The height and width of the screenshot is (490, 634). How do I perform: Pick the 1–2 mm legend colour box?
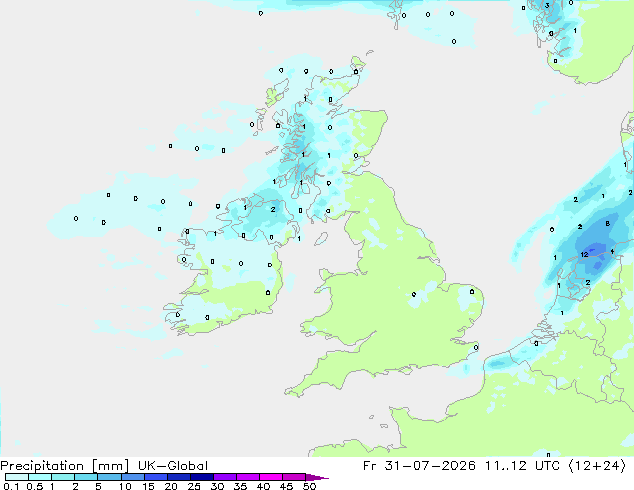[x=63, y=477]
